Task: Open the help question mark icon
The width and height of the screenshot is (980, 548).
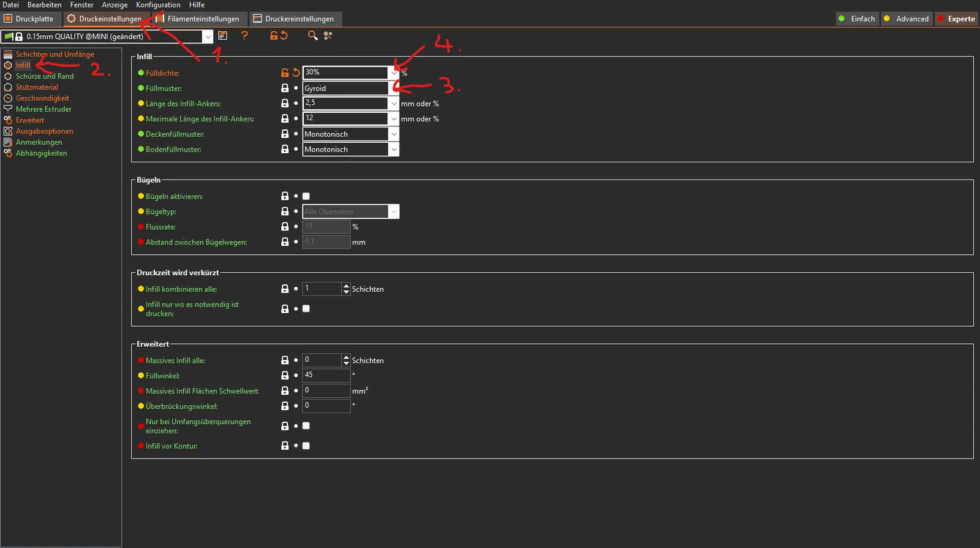Action: click(245, 36)
